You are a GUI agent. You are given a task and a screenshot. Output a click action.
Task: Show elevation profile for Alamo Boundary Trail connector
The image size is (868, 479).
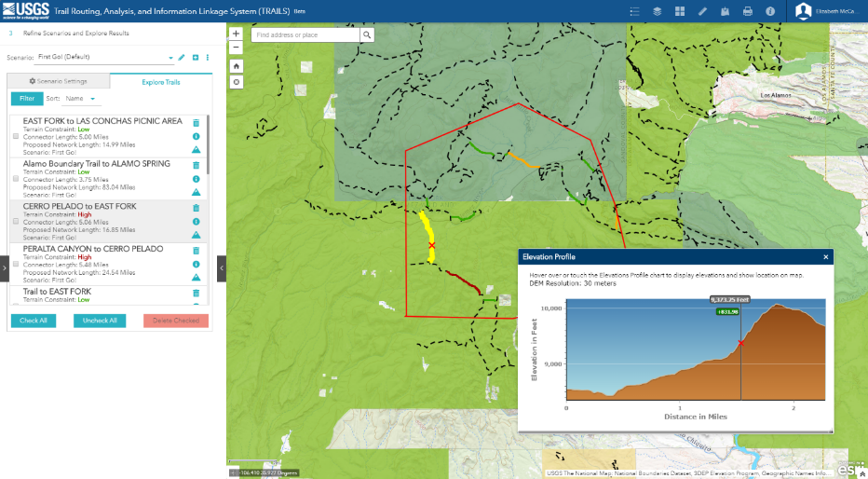pos(196,192)
